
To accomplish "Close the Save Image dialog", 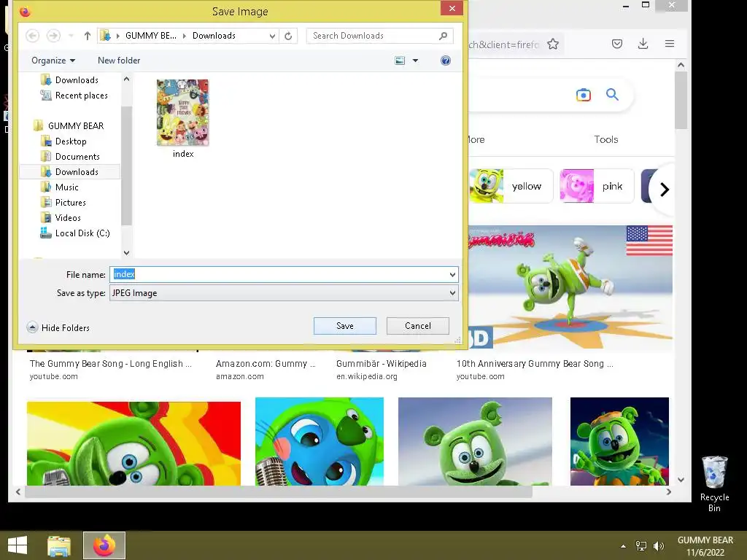I will pos(452,8).
